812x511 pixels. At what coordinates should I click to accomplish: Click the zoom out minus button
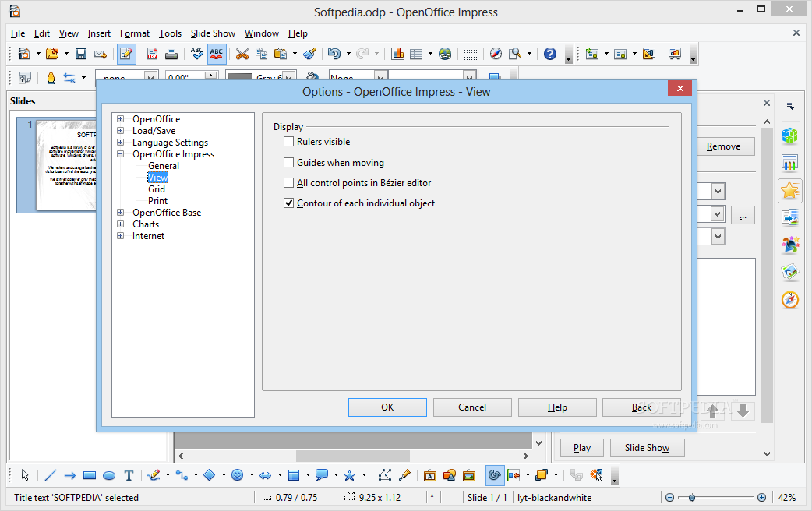669,498
